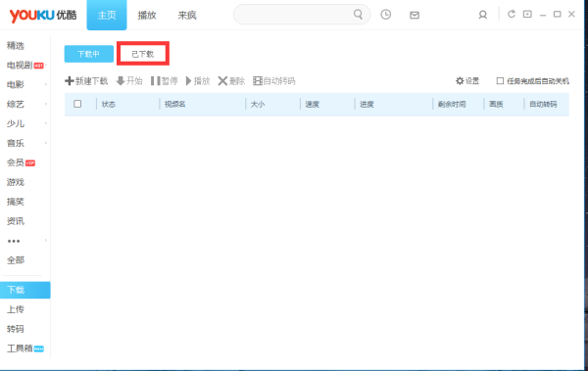Image resolution: width=588 pixels, height=371 pixels.
Task: Select 搞笑 in sidebar
Action: 16,202
